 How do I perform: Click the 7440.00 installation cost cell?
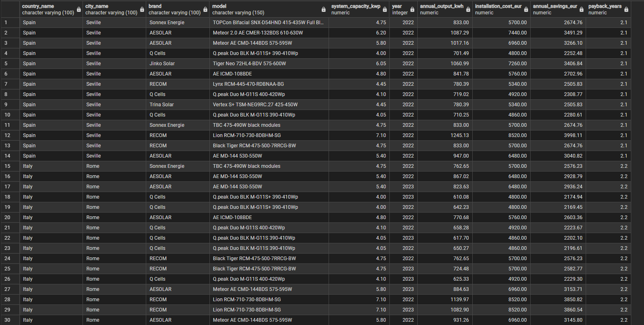(501, 33)
